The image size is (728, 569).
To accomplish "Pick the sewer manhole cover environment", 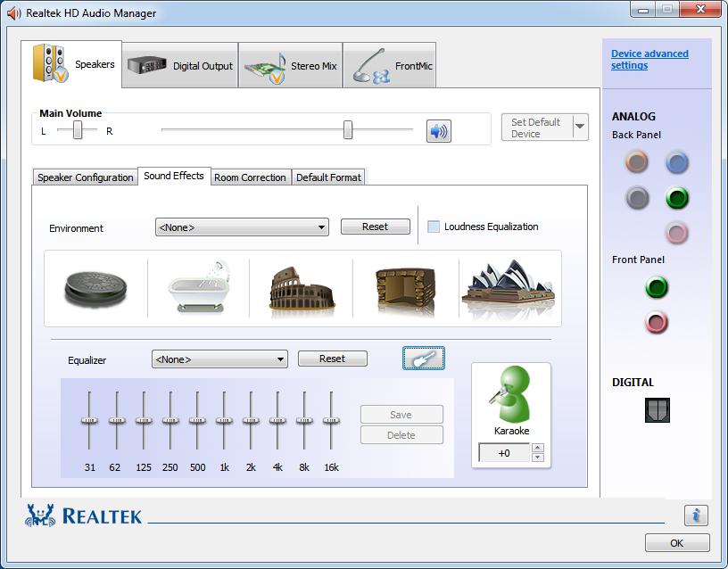I will coord(95,289).
